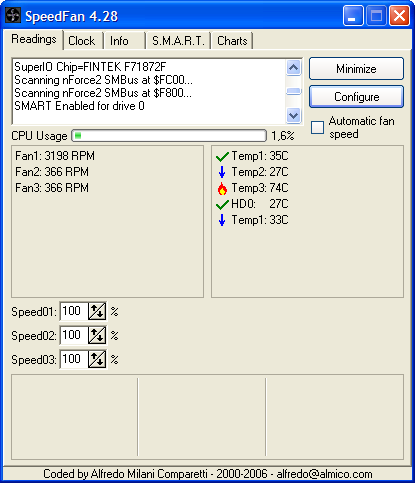Click the SpeedFan fan icon in title bar
This screenshot has height=483, width=415.
point(13,15)
